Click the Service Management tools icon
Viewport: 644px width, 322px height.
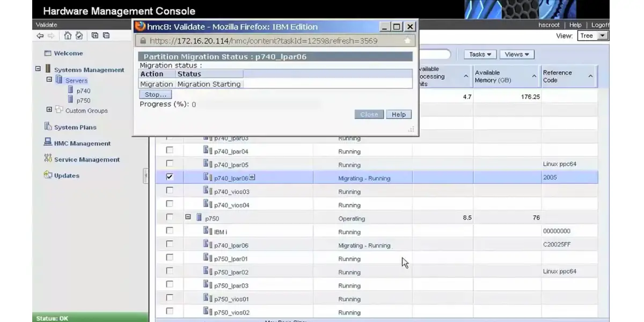pyautogui.click(x=48, y=159)
